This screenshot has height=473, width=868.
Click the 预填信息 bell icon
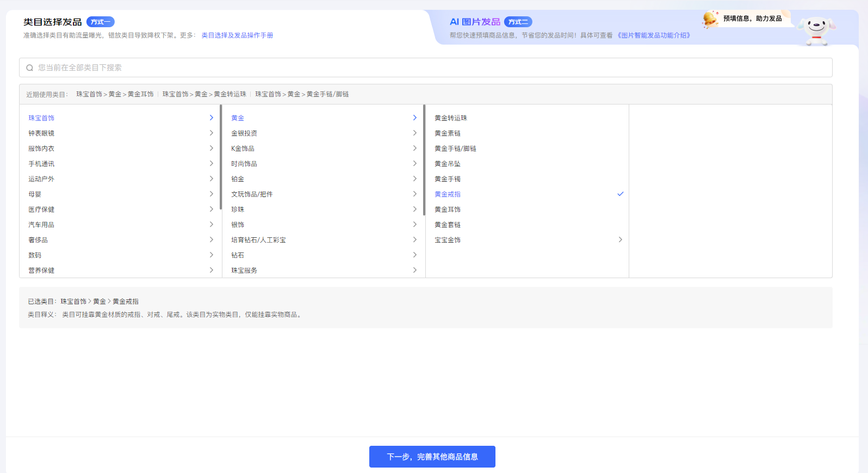(710, 19)
